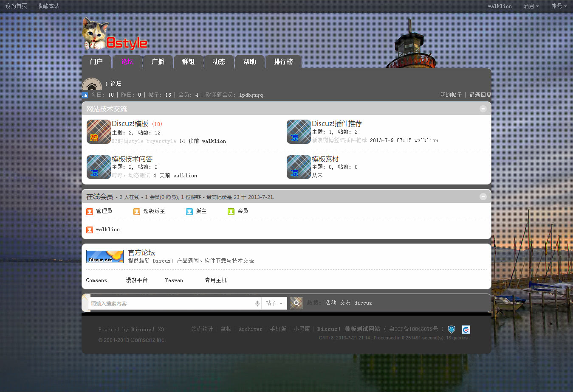This screenshot has width=573, height=392.
Task: Open the Discuz!模板 forum icon
Action: 99,132
